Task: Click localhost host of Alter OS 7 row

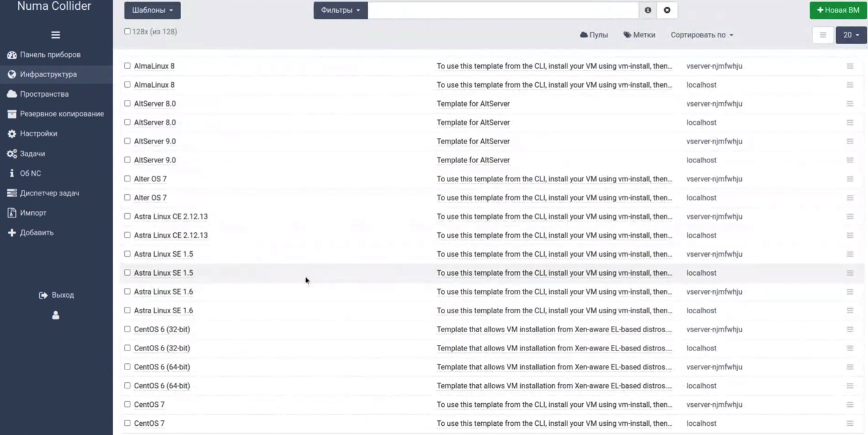Action: (702, 198)
